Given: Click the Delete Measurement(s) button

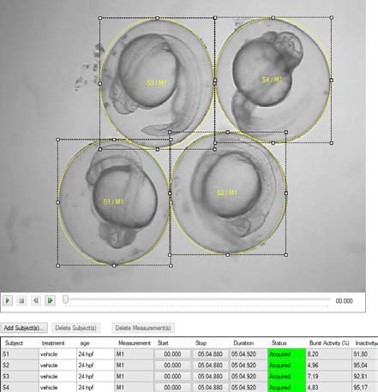Looking at the screenshot, I should pyautogui.click(x=143, y=328).
